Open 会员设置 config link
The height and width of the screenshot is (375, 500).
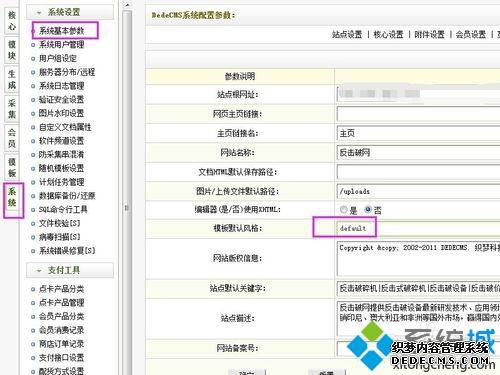click(x=471, y=35)
